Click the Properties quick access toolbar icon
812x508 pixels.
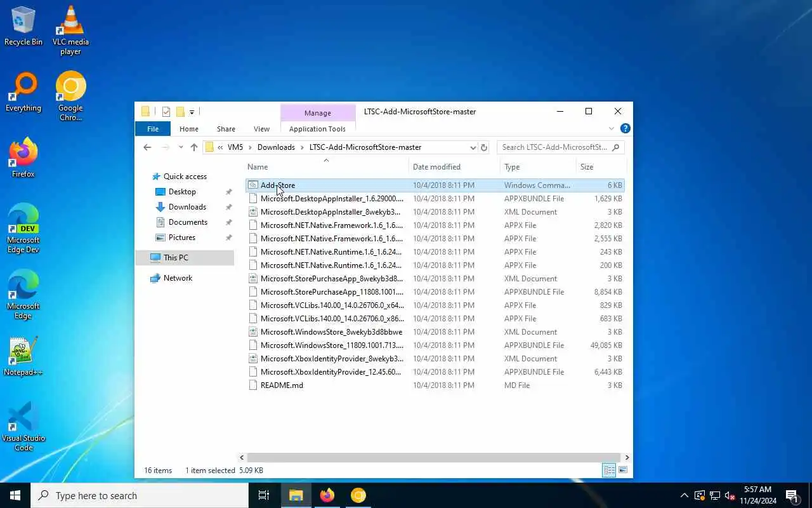pyautogui.click(x=166, y=112)
